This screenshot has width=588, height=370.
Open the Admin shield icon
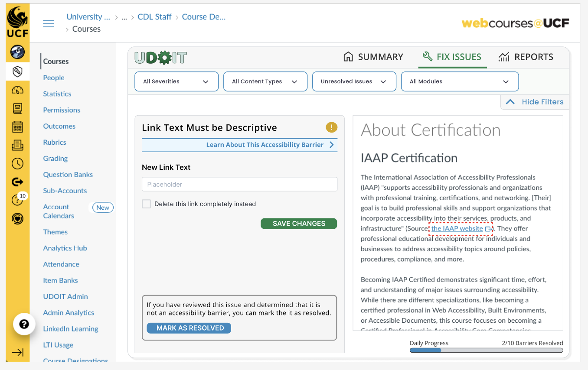click(x=17, y=71)
